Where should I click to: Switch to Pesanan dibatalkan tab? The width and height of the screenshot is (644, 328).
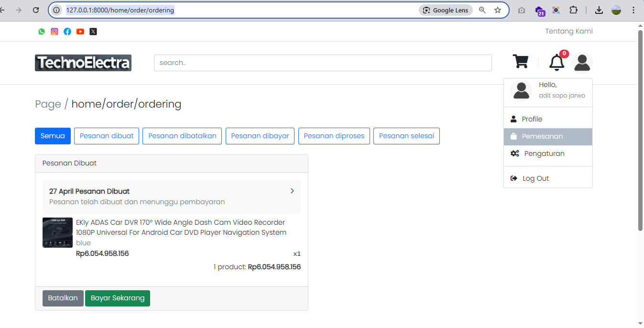click(182, 136)
